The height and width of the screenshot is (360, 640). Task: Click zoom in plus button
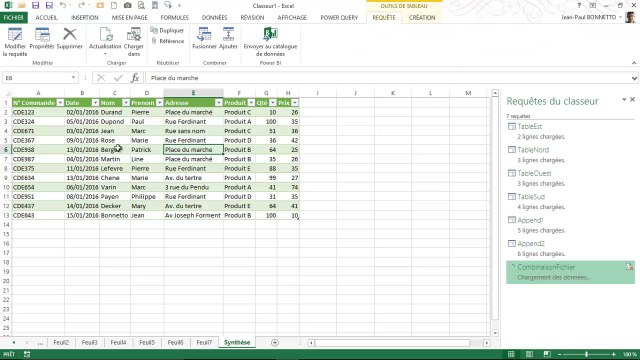[613, 354]
